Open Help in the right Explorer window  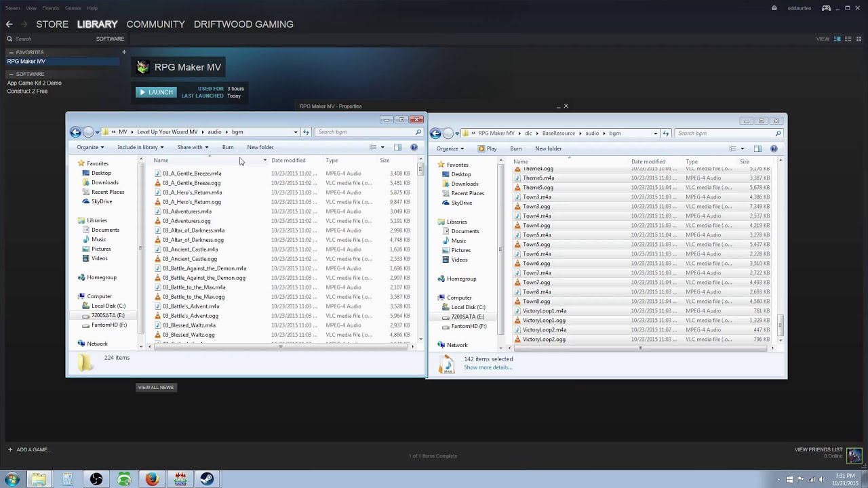(x=774, y=148)
